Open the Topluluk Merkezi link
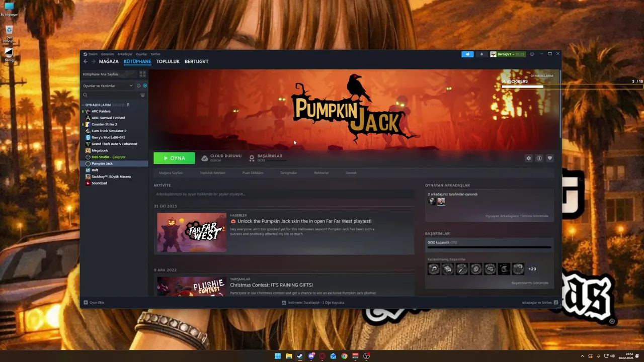 pos(212,173)
